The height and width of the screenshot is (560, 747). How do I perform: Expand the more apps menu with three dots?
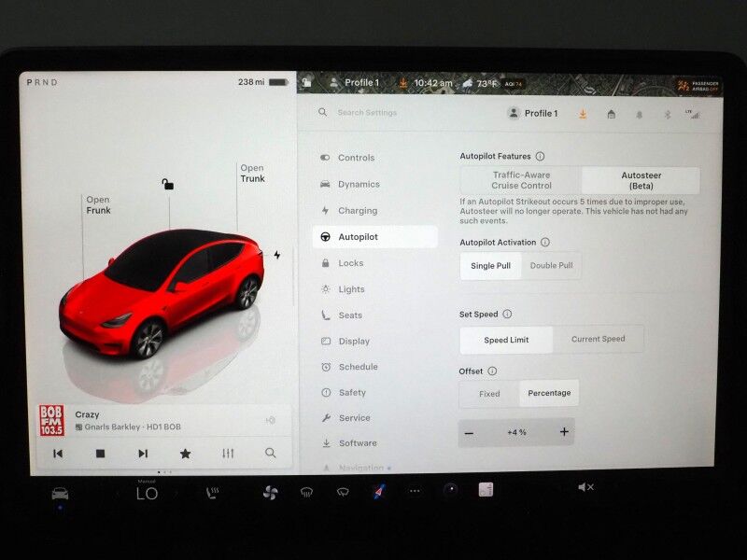(414, 489)
